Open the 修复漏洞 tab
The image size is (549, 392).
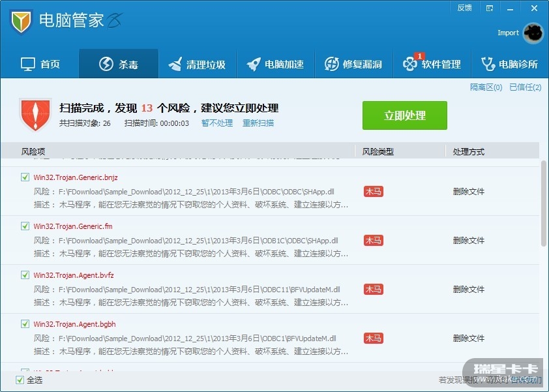[x=353, y=64]
